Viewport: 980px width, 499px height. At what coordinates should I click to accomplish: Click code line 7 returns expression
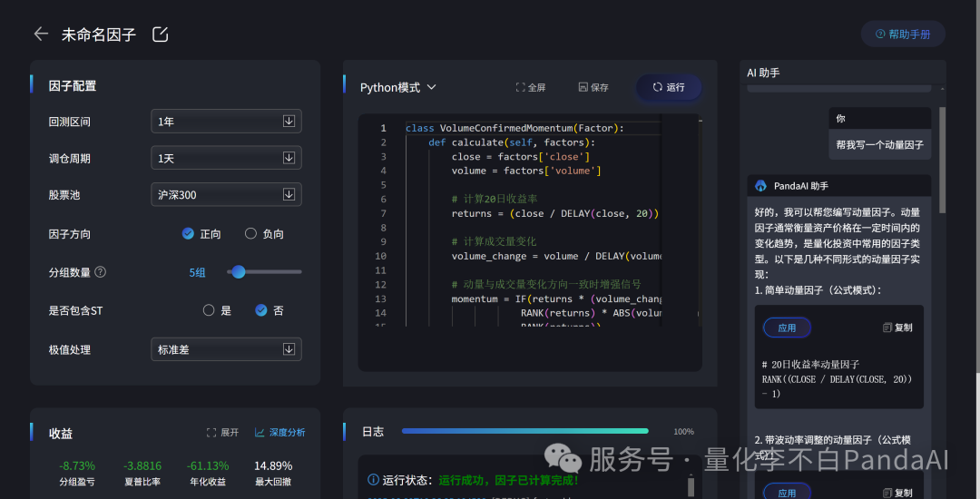(555, 213)
